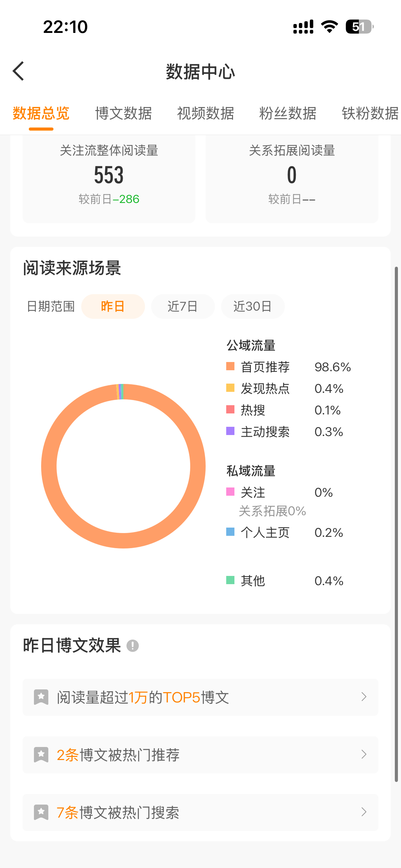Expand the 2条博文被热门推荐 row chevron
Viewport: 401px width, 868px height.
[x=364, y=755]
